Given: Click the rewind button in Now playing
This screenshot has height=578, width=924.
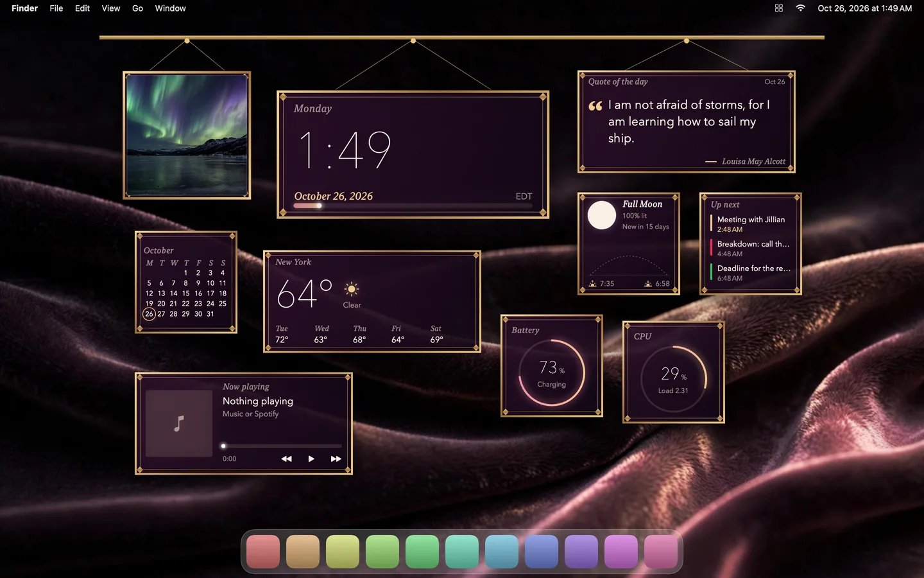Looking at the screenshot, I should (x=287, y=459).
